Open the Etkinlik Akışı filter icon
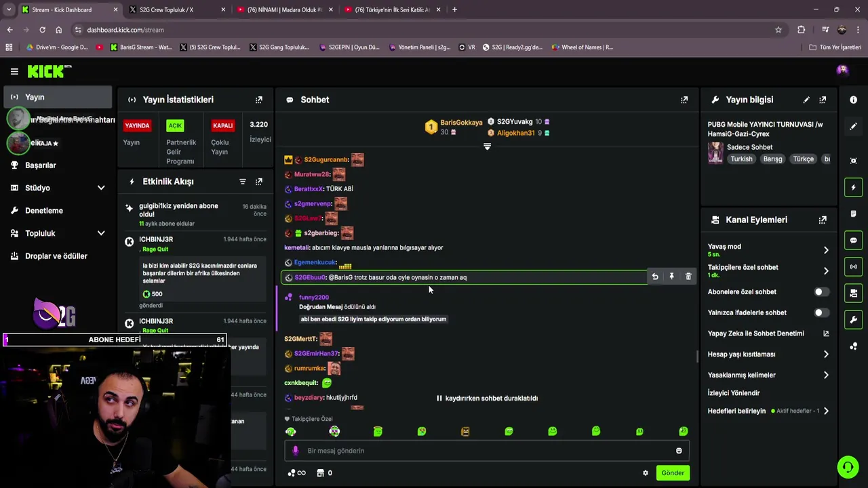The height and width of the screenshot is (488, 868). [242, 182]
